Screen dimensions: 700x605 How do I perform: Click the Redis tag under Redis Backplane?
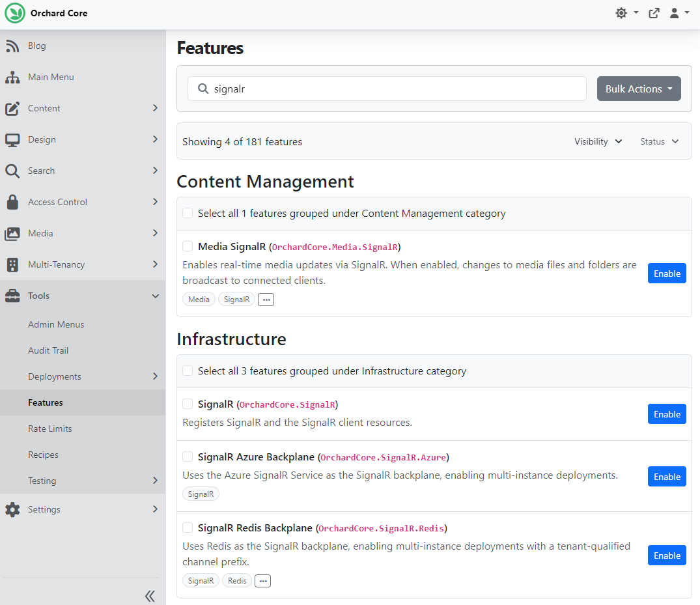(x=237, y=580)
